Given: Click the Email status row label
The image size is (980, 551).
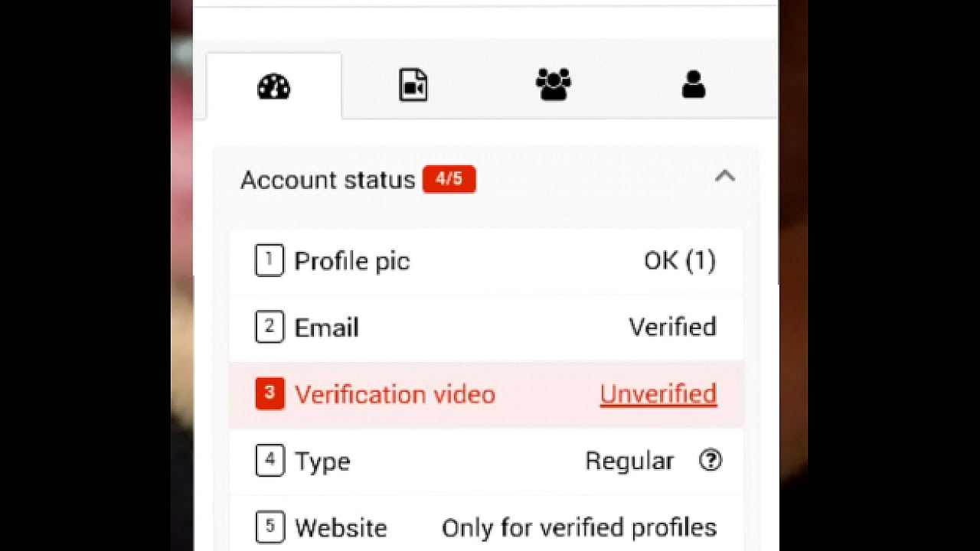Looking at the screenshot, I should click(x=327, y=328).
